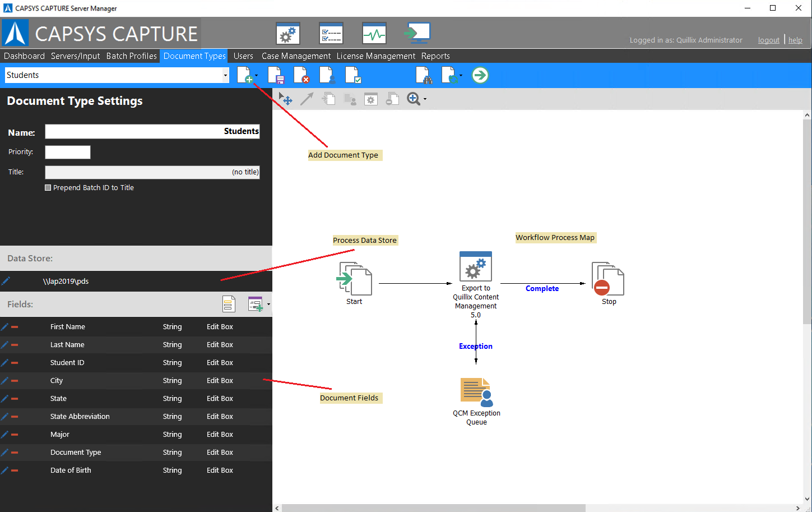Click the yellow form icon beside Fields
The height and width of the screenshot is (512, 812).
[x=229, y=304]
